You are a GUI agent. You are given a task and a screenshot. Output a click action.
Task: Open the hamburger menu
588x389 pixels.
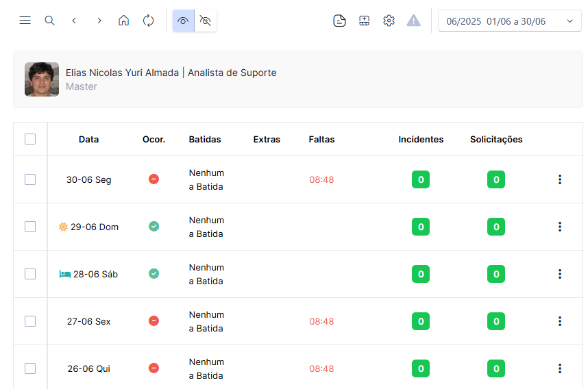point(25,21)
